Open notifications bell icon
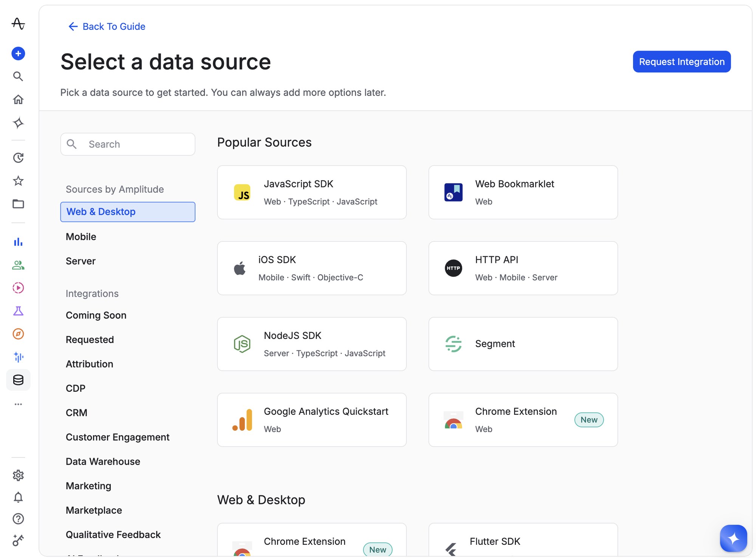 18,497
